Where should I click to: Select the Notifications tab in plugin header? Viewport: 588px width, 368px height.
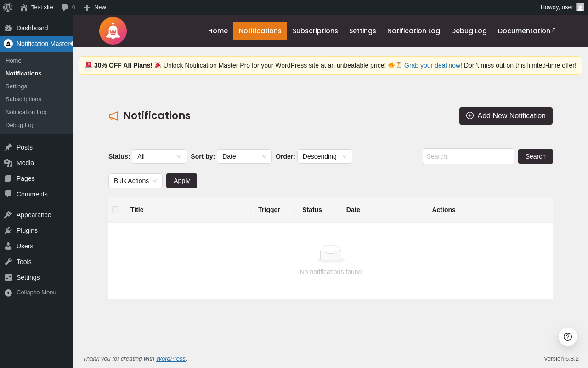tap(260, 31)
